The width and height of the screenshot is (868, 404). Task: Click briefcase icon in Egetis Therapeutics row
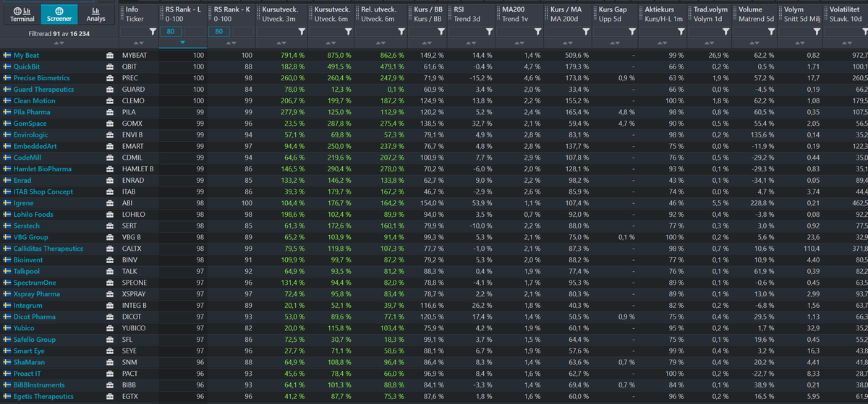pyautogui.click(x=109, y=396)
